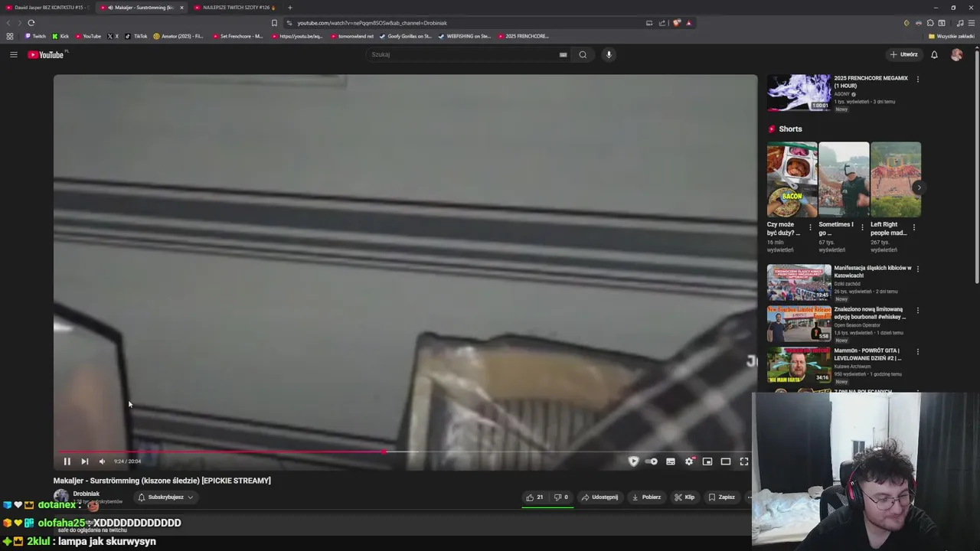
Task: Pause the video playback
Action: pos(67,461)
